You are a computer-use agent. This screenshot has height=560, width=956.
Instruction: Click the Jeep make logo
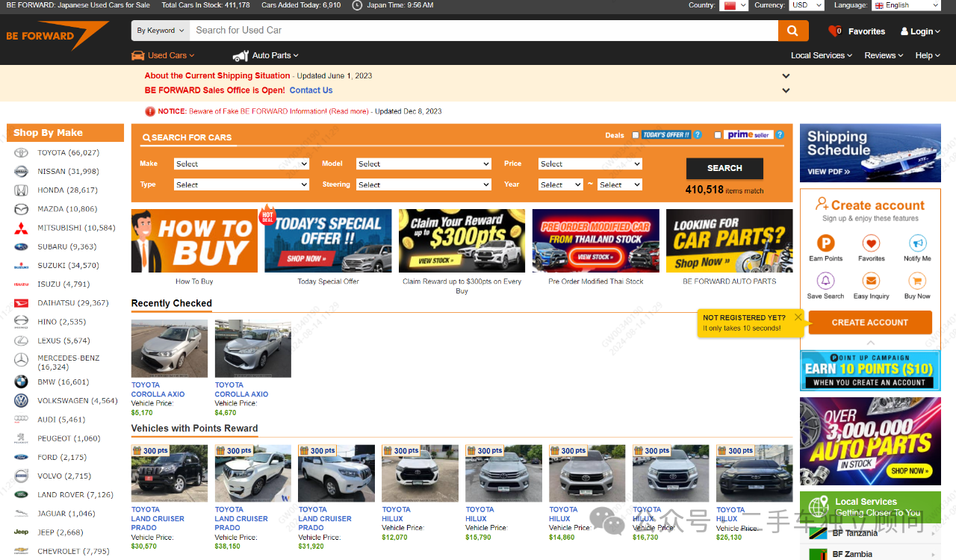(21, 532)
